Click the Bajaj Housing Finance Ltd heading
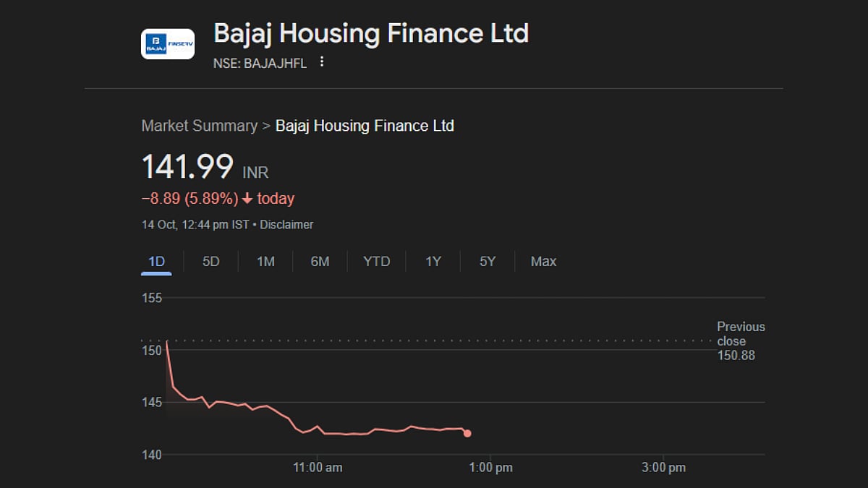868x488 pixels. click(x=371, y=33)
